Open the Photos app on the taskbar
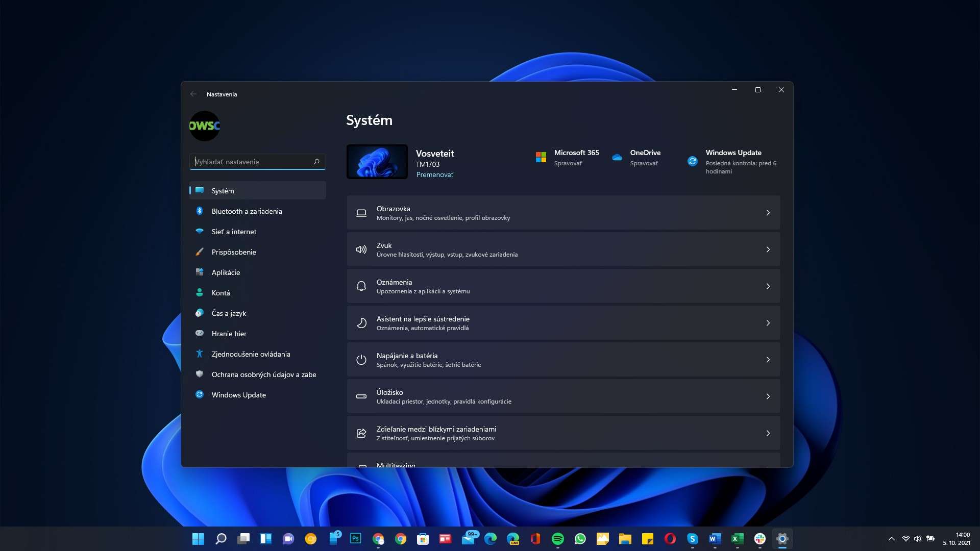 coord(603,539)
